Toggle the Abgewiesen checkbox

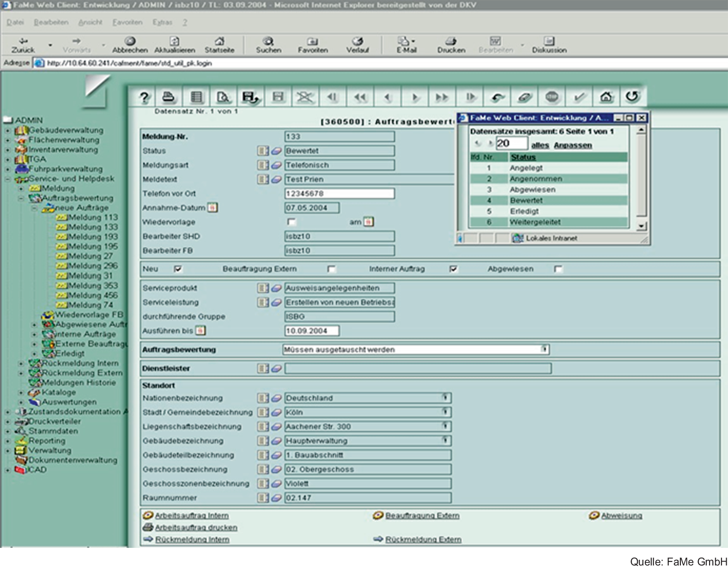pyautogui.click(x=558, y=268)
